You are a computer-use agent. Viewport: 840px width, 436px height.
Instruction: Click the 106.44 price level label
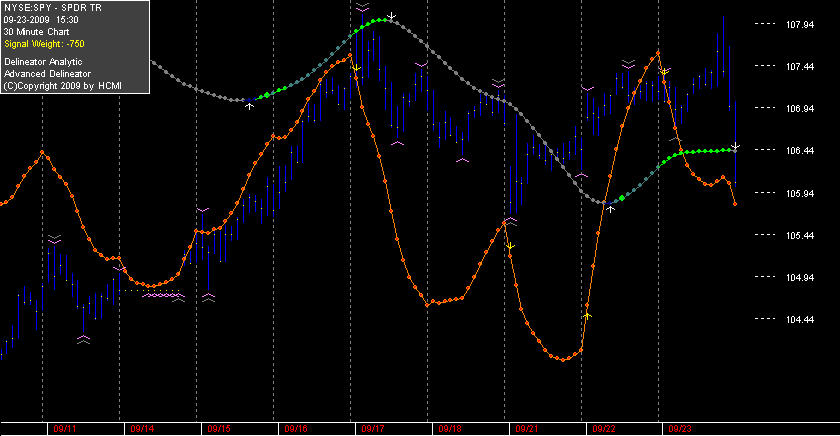pos(800,151)
